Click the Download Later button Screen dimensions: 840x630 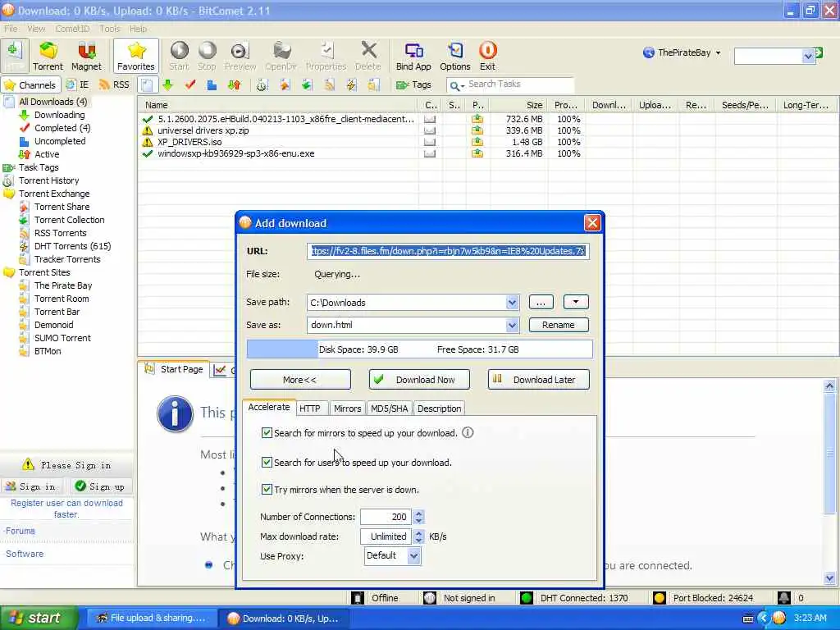click(538, 379)
